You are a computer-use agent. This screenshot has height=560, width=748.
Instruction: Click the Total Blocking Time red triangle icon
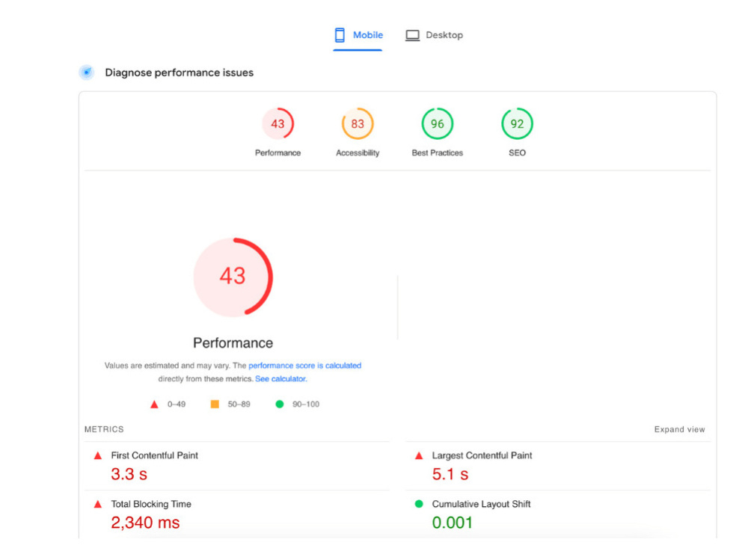98,504
